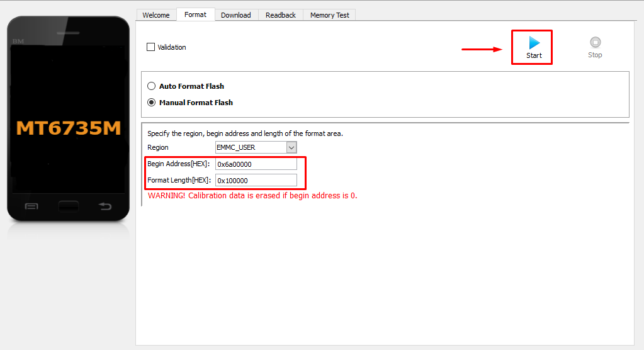The height and width of the screenshot is (350, 644).
Task: Open the Memory Test tab
Action: tap(329, 15)
